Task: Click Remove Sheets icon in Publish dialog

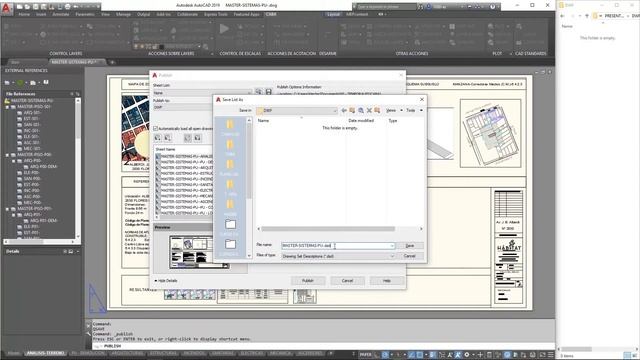Action: 167,138
